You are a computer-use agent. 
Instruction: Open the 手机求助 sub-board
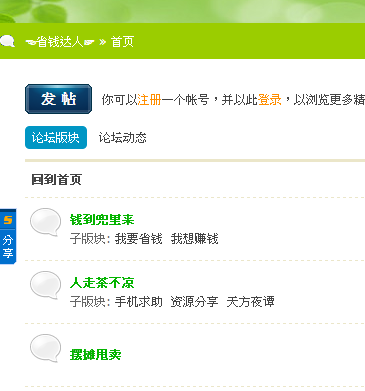pyautogui.click(x=139, y=302)
